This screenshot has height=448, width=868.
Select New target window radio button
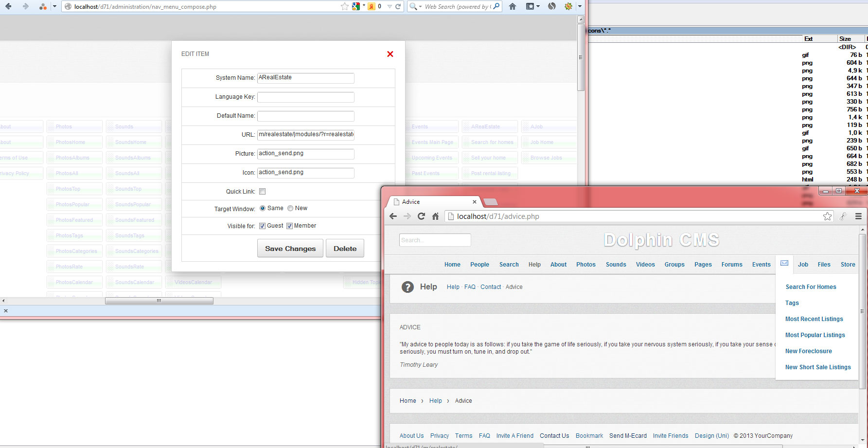coord(290,208)
